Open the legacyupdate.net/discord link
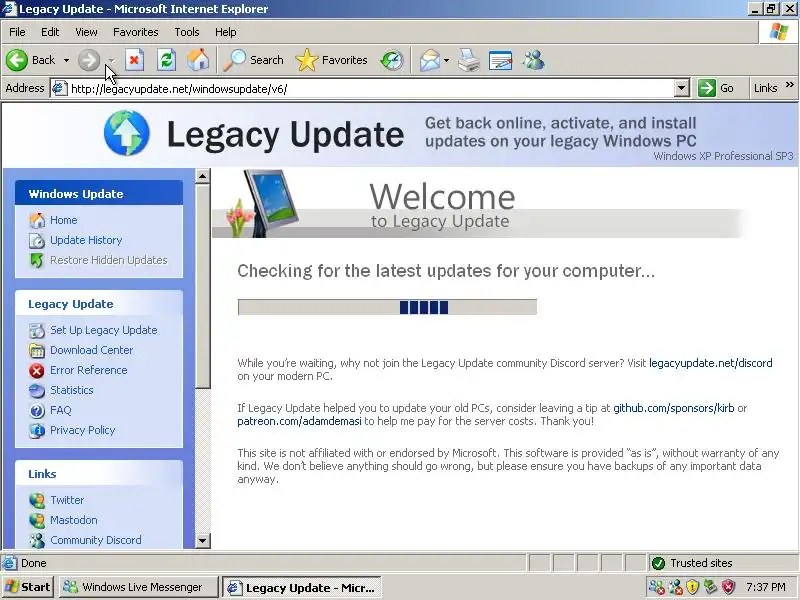The height and width of the screenshot is (600, 800). coord(711,363)
